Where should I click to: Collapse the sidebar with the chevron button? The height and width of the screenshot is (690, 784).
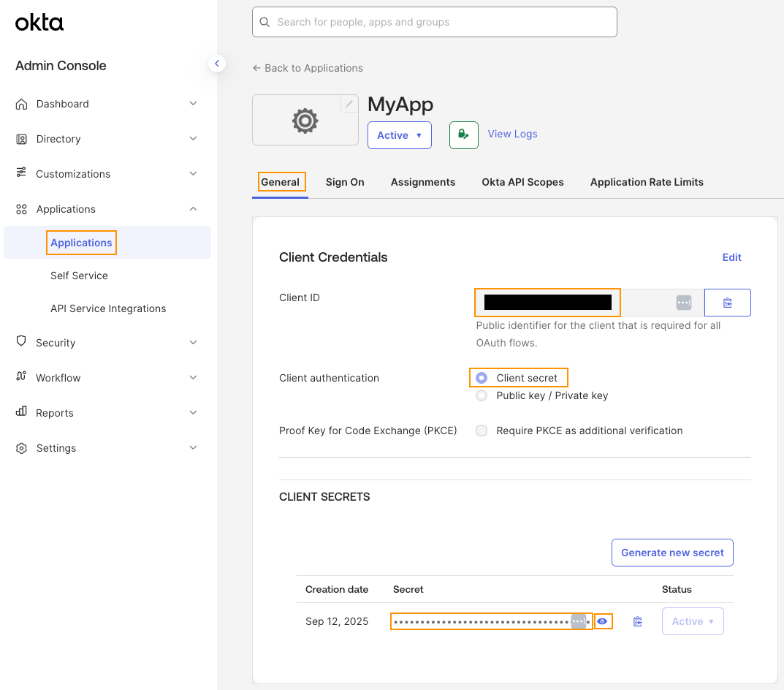click(216, 64)
